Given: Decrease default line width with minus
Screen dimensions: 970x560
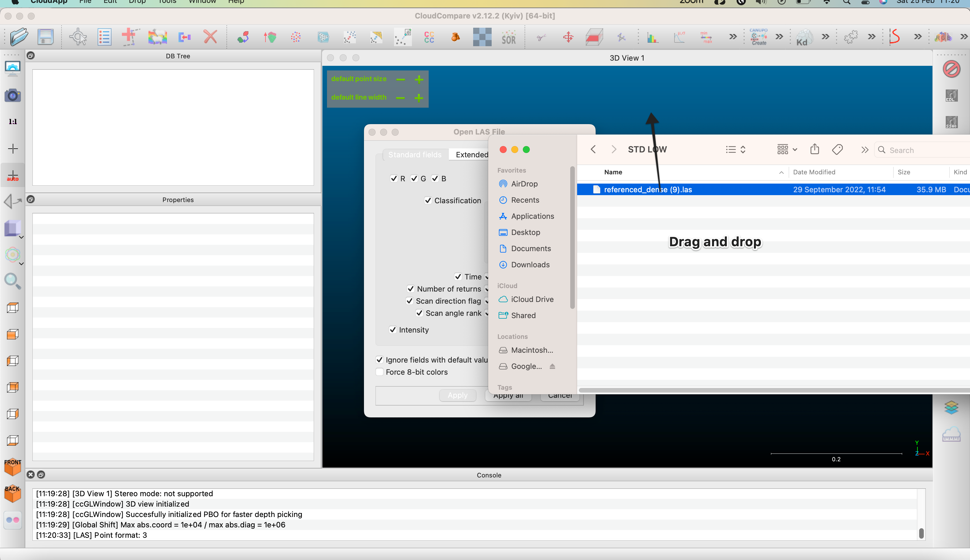Looking at the screenshot, I should [400, 98].
